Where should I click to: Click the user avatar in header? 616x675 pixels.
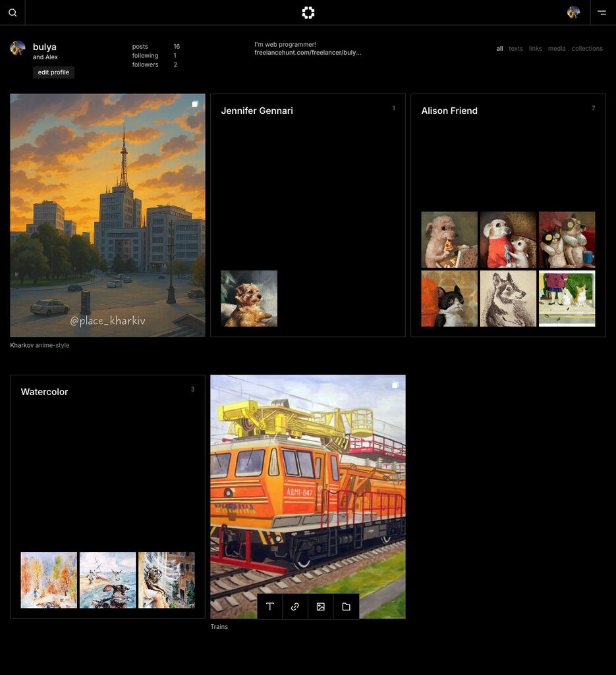[573, 13]
